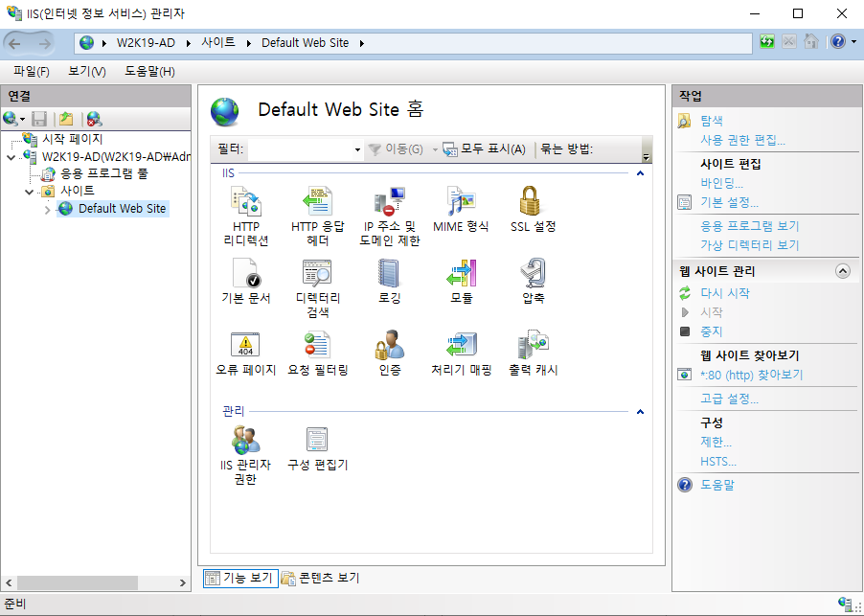This screenshot has width=864, height=616.
Task: Open the 출력 캐시 feature icon
Action: [x=533, y=345]
